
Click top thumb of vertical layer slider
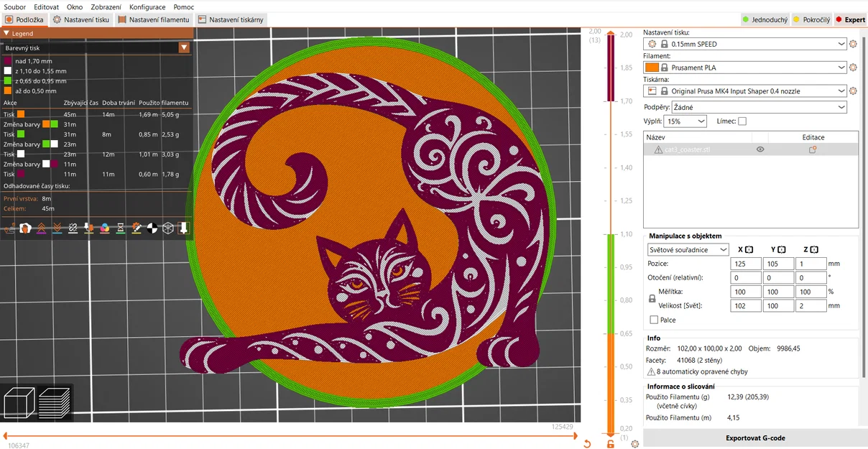[x=611, y=33]
